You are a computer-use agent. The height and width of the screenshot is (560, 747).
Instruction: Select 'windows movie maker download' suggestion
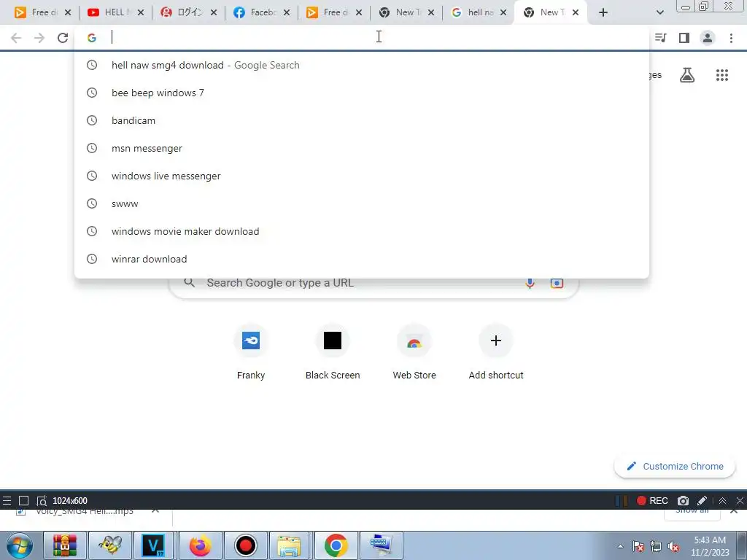point(362,231)
